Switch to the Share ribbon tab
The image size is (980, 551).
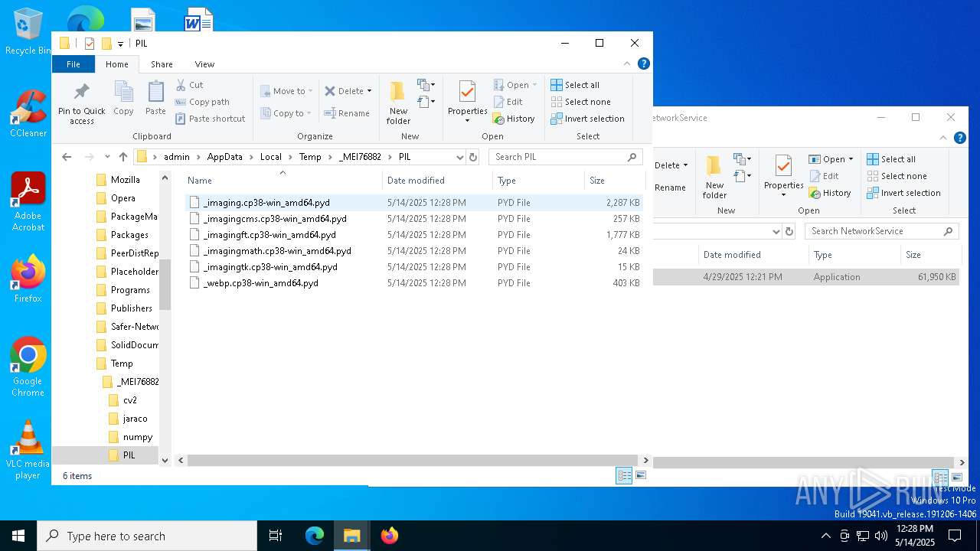[x=162, y=64]
